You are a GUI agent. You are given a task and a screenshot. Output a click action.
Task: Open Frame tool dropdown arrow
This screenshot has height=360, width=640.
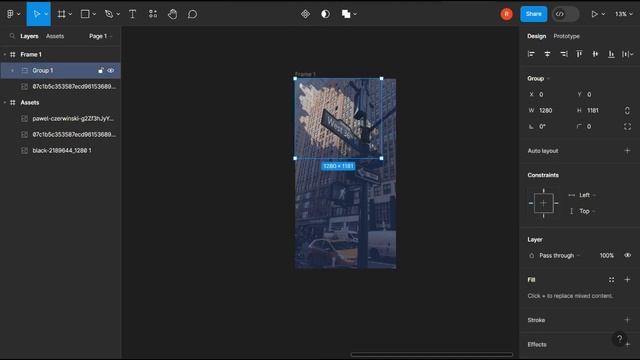click(70, 14)
